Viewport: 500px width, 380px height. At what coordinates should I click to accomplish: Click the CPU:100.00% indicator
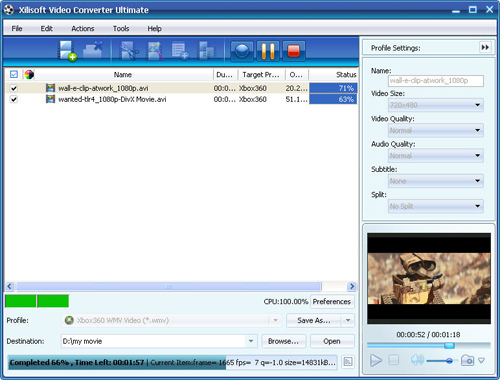[286, 302]
